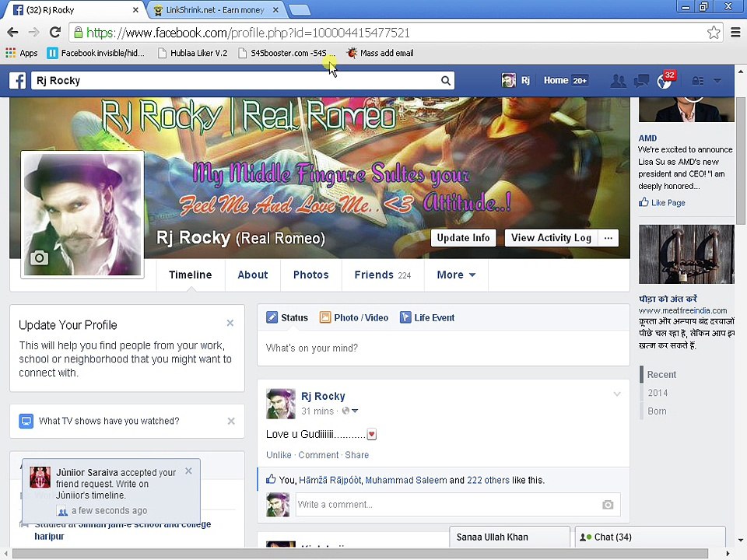Screen dimensions: 747x560
Task: Jump to 2014 in the timeline sidebar
Action: 658,393
